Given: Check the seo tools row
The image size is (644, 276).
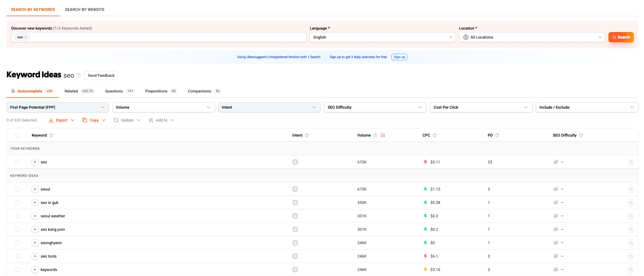Looking at the screenshot, I should click(x=18, y=256).
